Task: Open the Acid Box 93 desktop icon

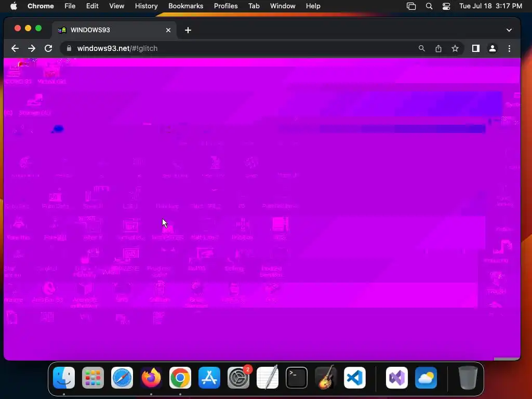Action: coord(47,292)
